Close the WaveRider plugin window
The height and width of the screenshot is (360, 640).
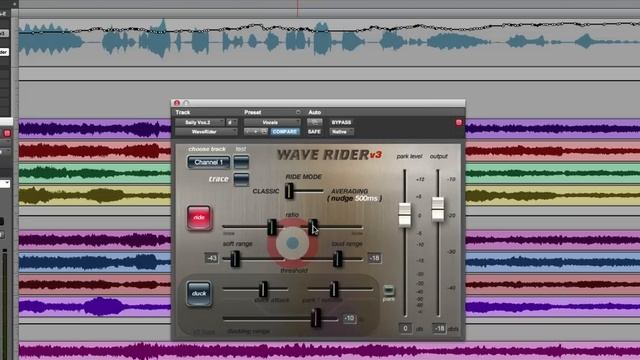[x=177, y=103]
